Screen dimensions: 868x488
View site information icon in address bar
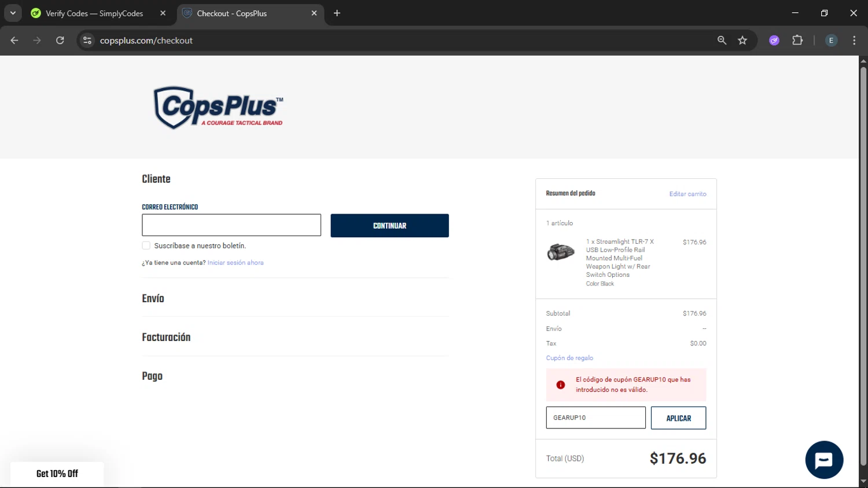(87, 41)
